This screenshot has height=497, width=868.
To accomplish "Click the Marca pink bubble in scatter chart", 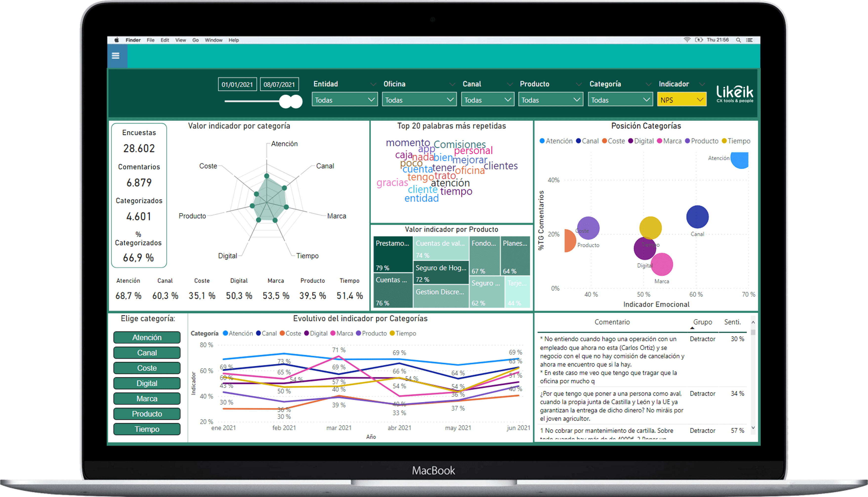I will click(x=662, y=264).
